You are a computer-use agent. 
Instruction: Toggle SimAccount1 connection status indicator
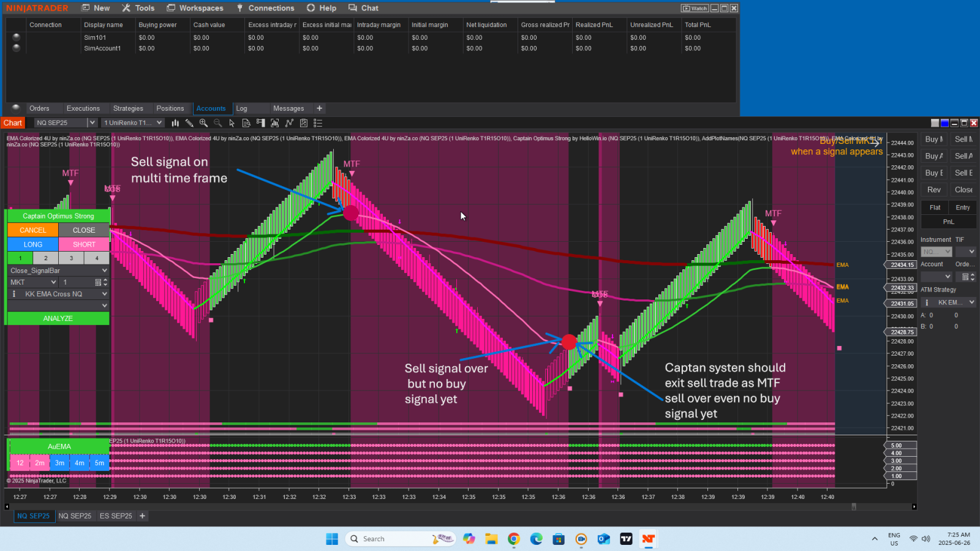tap(16, 48)
